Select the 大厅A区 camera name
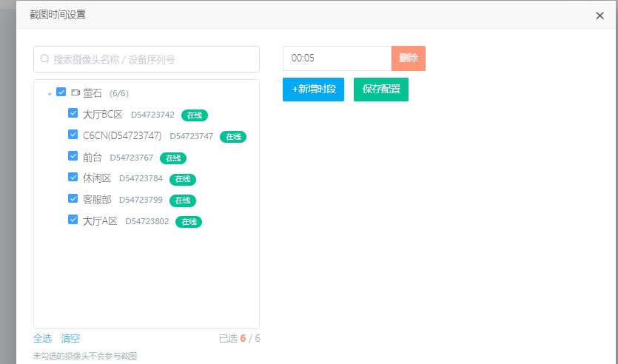Viewport: 618px width, 364px height. pyautogui.click(x=100, y=221)
